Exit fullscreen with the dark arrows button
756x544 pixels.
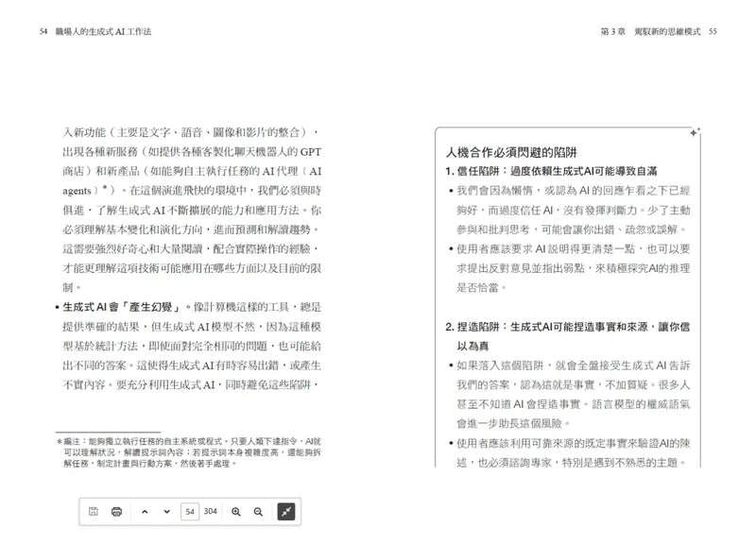pos(285,512)
